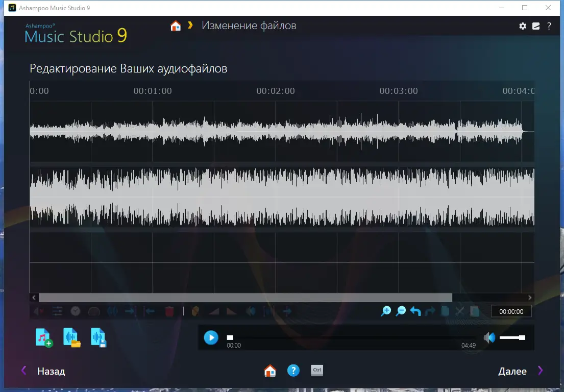Viewport: 564px width, 392px height.
Task: Click the 00:02:00 timeline ruler mark
Action: (x=276, y=91)
